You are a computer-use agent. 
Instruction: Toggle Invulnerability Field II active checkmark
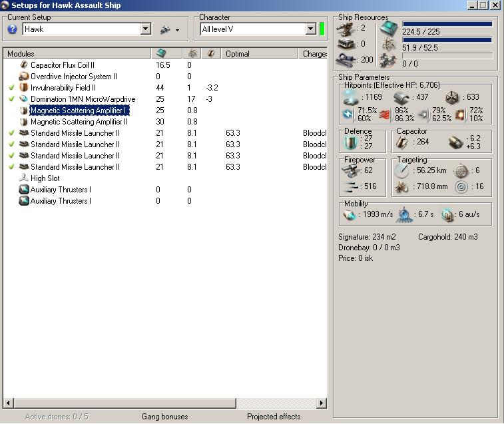[x=11, y=87]
